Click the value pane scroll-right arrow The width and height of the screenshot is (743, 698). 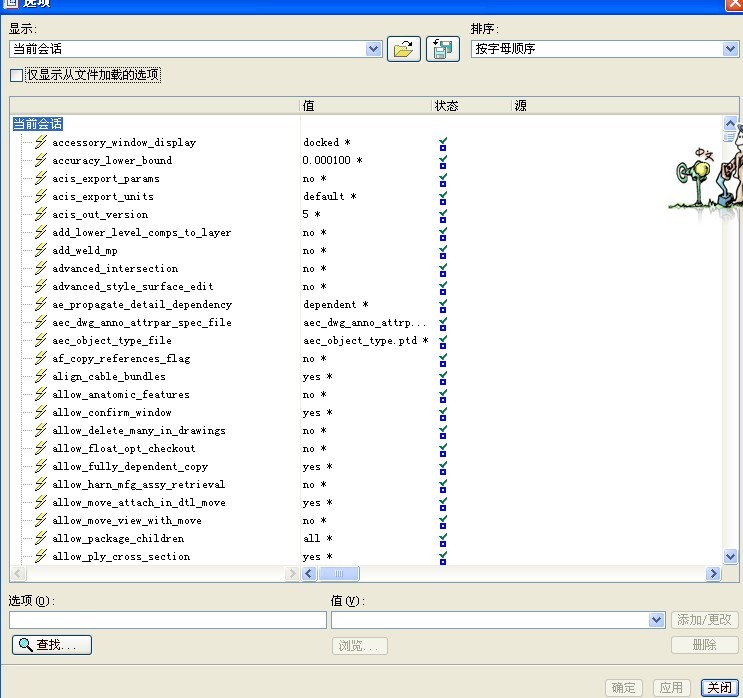tap(713, 574)
